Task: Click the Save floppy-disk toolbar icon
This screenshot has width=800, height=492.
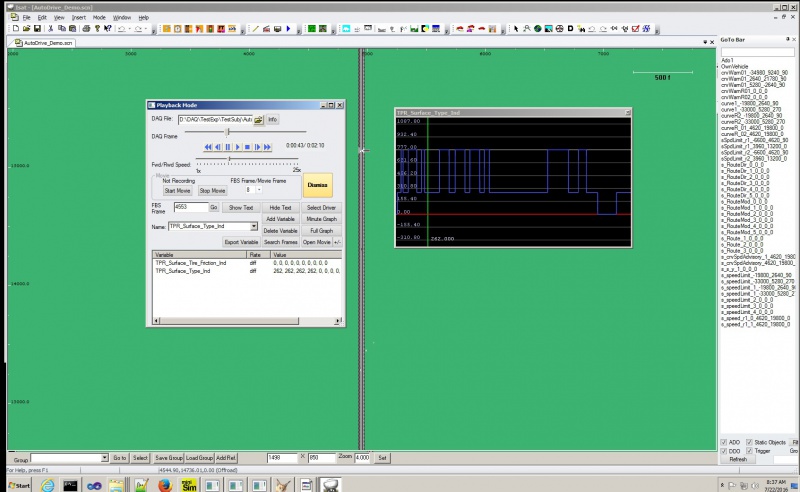Action: click(x=37, y=29)
